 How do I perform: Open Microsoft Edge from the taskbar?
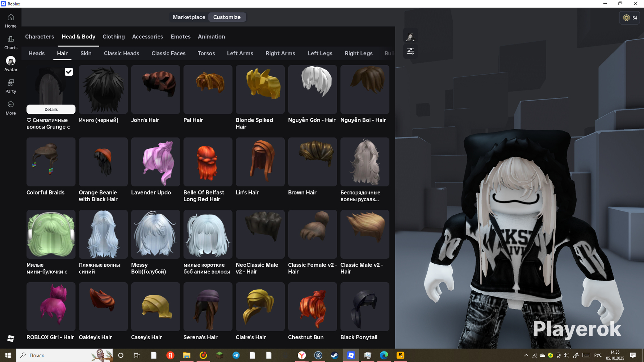click(384, 355)
